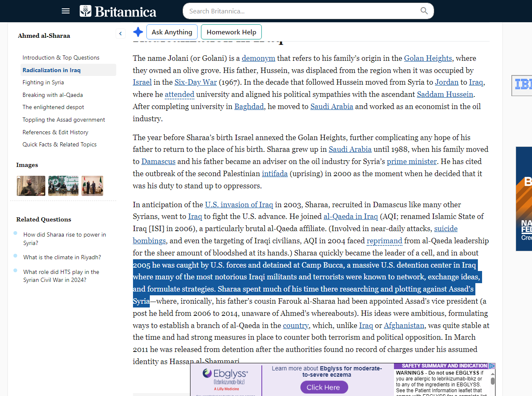This screenshot has height=396, width=532.
Task: Click the orange striped banner ad at right
Action: point(524,199)
